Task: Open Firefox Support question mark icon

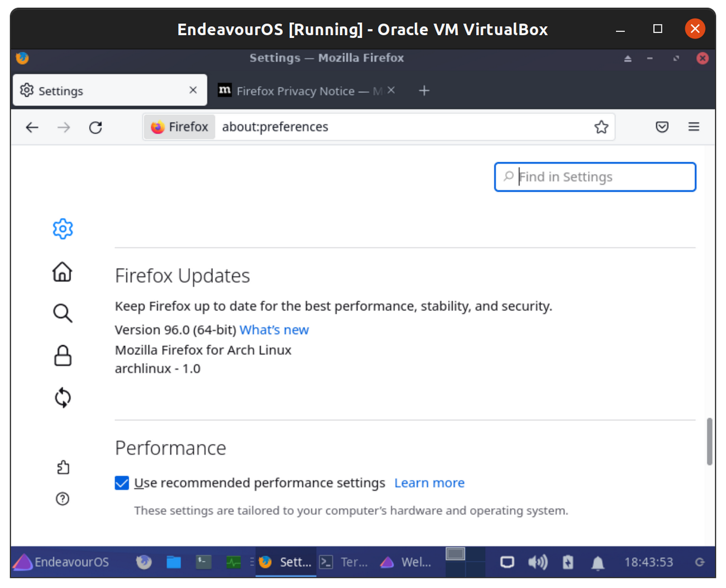Action: [x=62, y=499]
